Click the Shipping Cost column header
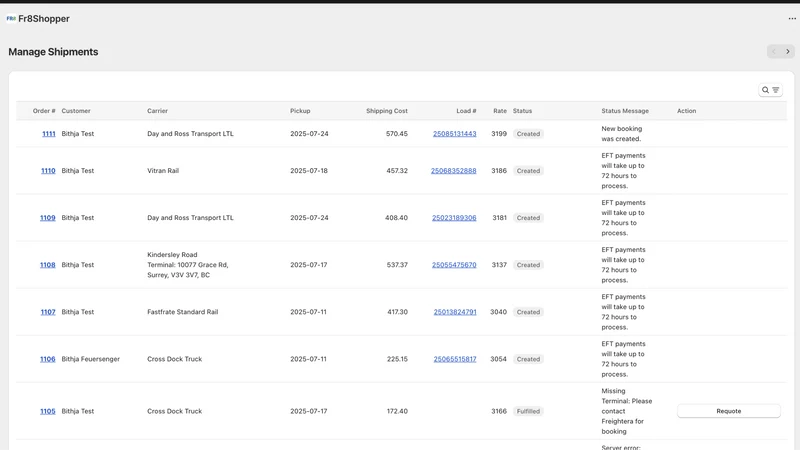 pyautogui.click(x=387, y=111)
